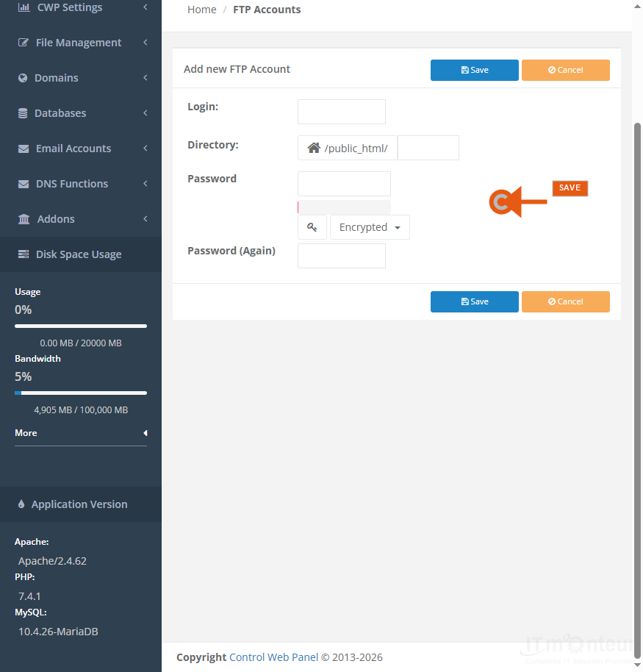This screenshot has width=643, height=672.
Task: Expand the CWP Settings menu chevron
Action: pyautogui.click(x=146, y=7)
